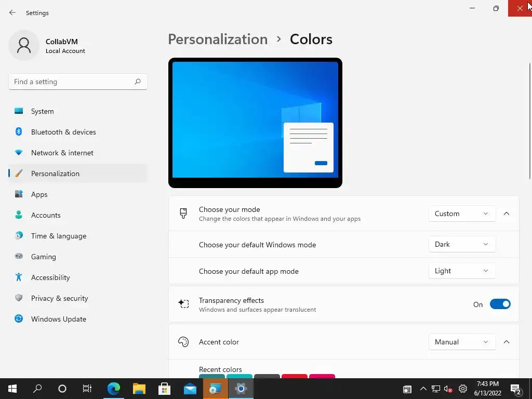
Task: Click the gear icon in system tray
Action: click(463, 389)
